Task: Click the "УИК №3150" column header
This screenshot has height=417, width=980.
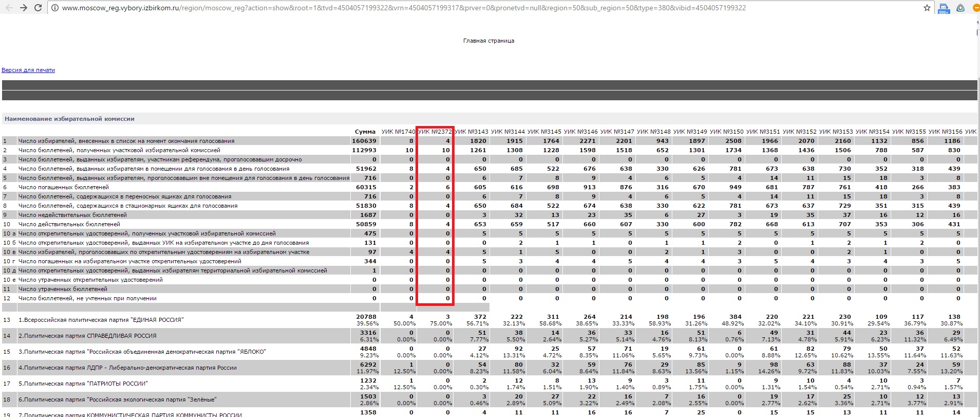Action: click(726, 132)
